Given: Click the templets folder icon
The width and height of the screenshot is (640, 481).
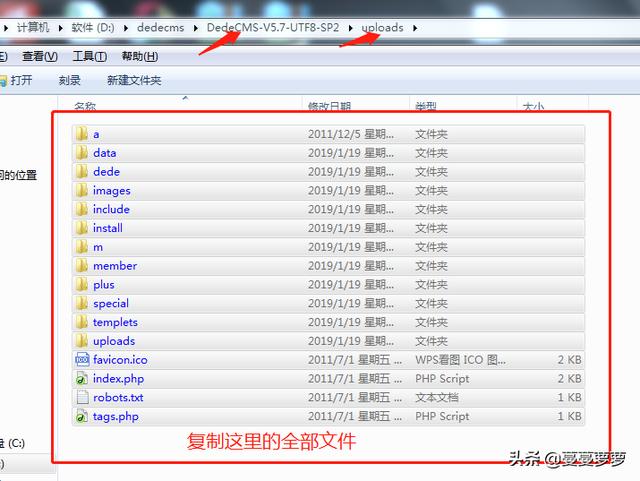Looking at the screenshot, I should (x=82, y=322).
